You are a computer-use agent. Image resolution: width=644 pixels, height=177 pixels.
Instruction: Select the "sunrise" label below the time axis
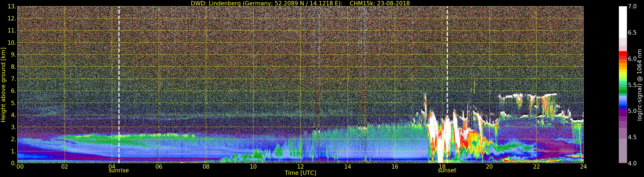(118, 171)
